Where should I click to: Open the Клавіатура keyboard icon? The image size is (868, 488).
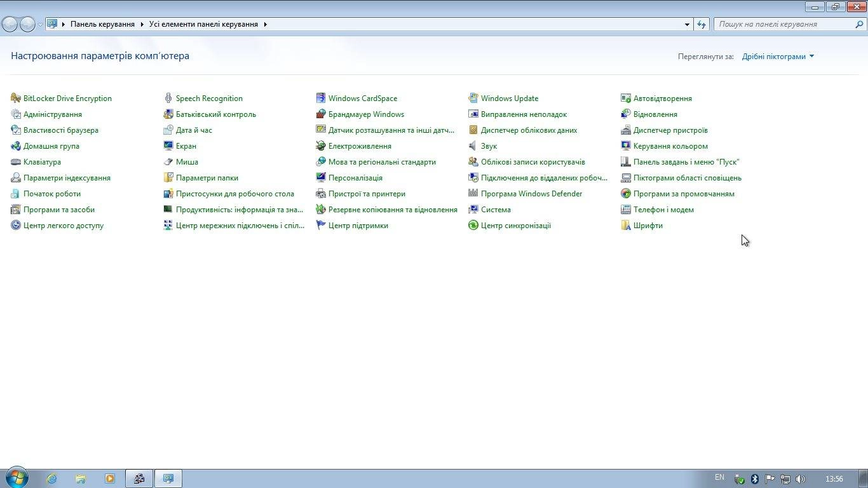[x=16, y=162]
